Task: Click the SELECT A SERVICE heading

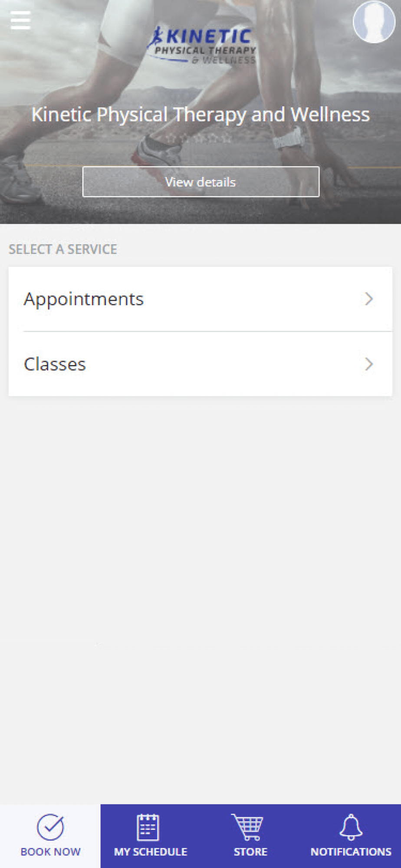Action: coord(63,249)
